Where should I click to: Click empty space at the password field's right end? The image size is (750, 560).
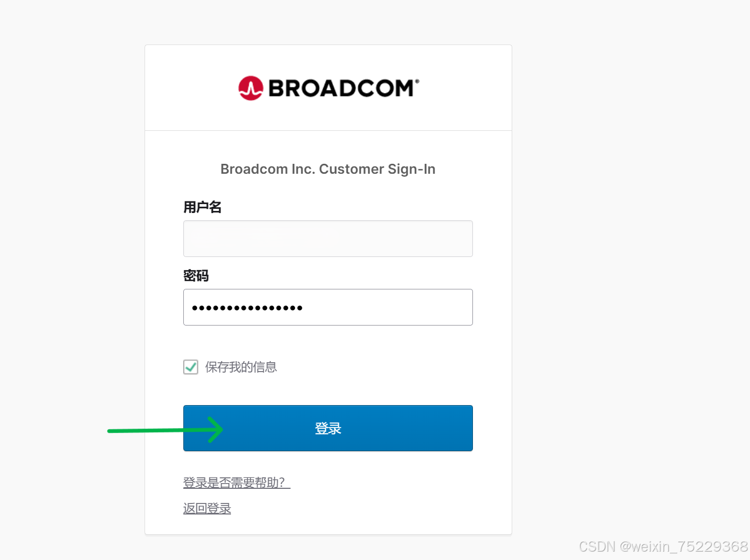click(x=450, y=307)
